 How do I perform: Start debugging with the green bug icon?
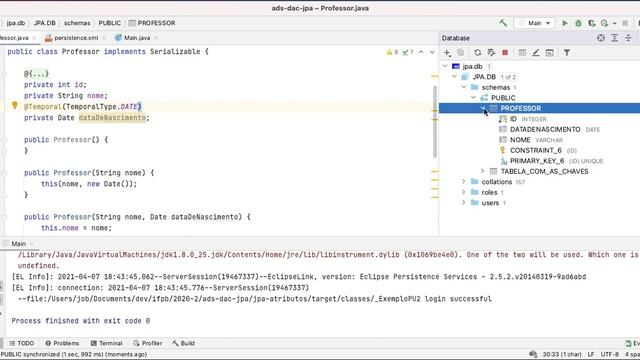click(x=578, y=23)
